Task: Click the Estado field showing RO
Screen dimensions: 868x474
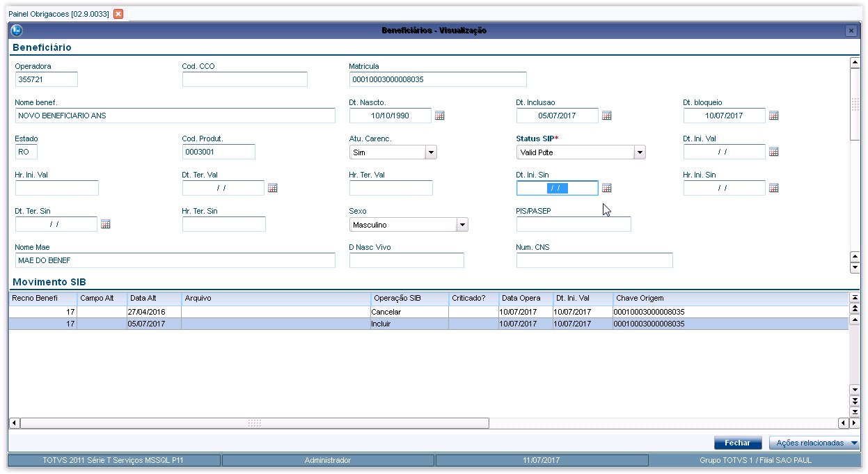Action: pos(26,152)
